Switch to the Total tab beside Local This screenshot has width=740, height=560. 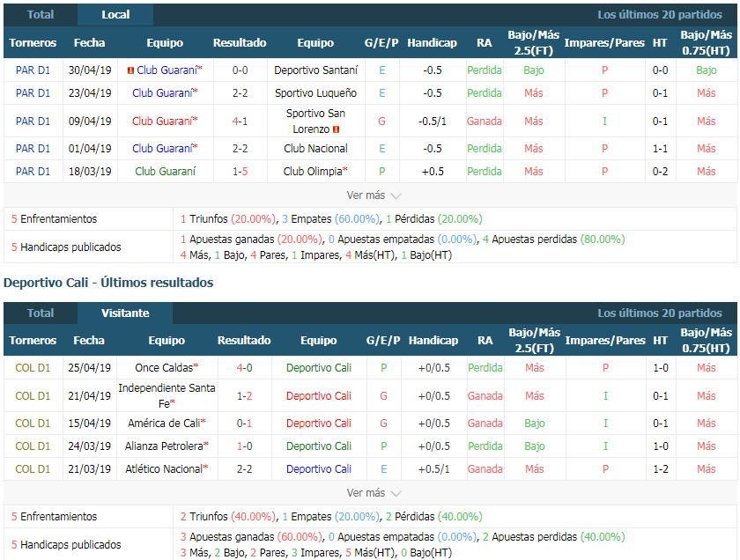click(x=41, y=15)
